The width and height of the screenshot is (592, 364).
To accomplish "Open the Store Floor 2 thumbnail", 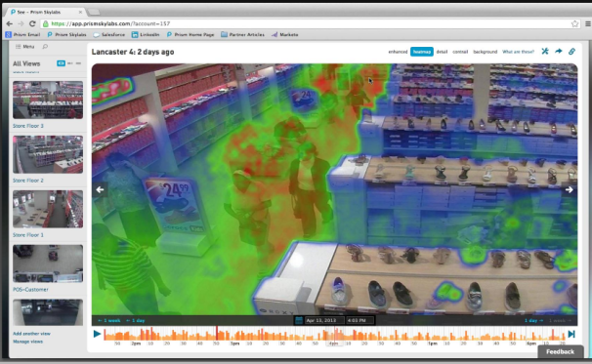I will [x=48, y=154].
